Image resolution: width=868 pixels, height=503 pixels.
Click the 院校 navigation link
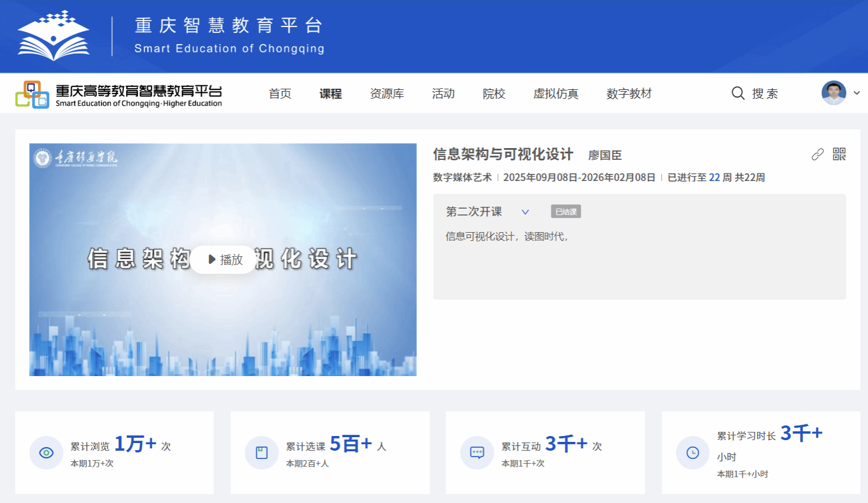[494, 93]
